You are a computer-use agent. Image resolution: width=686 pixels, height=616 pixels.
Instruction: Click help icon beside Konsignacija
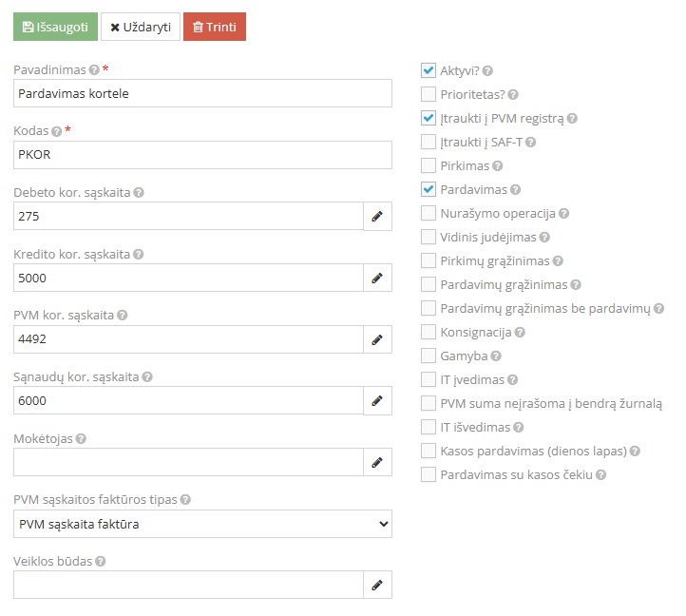520,333
